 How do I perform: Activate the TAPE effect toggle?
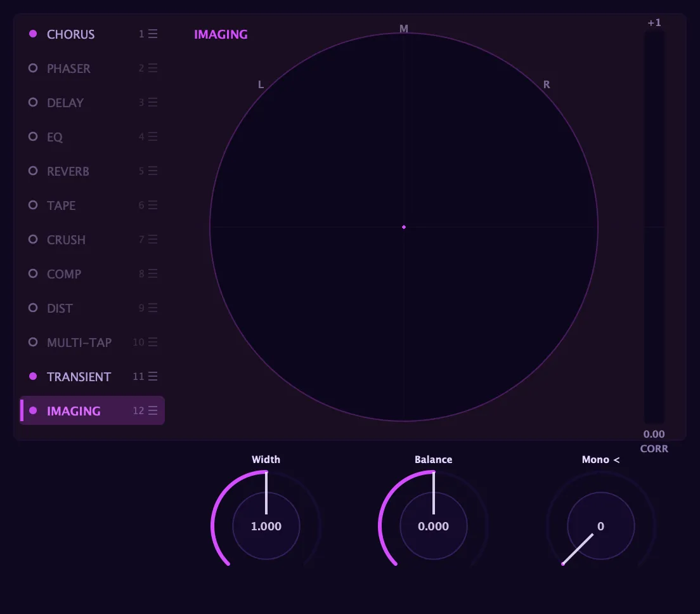pos(33,205)
